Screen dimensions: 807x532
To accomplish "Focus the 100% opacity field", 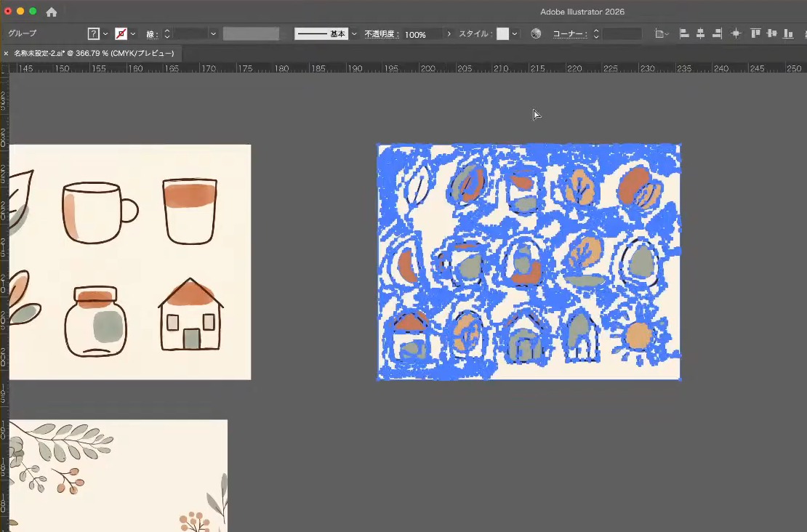I will click(422, 34).
